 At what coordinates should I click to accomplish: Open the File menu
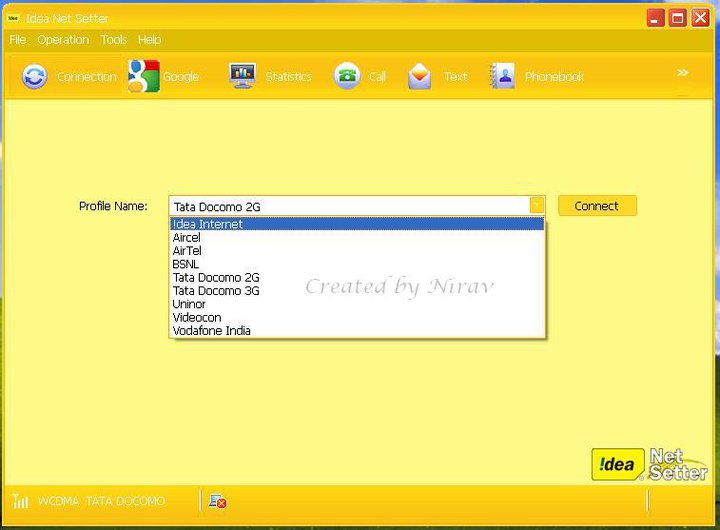point(17,40)
